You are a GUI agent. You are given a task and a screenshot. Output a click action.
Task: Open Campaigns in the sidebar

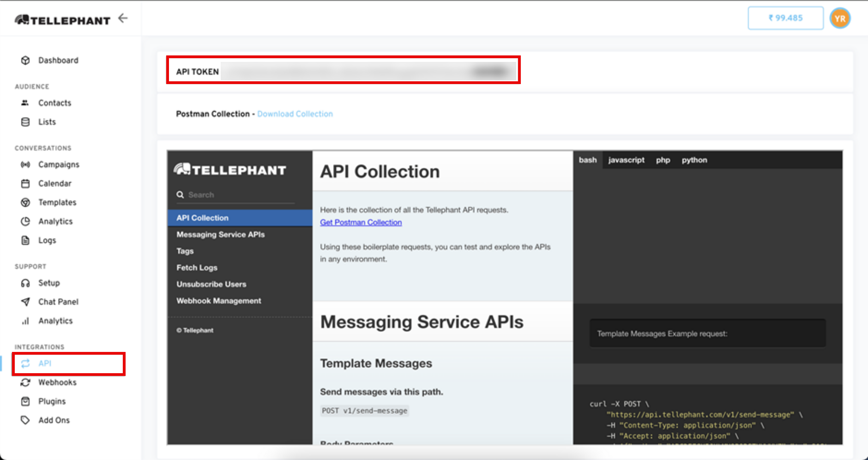point(59,164)
